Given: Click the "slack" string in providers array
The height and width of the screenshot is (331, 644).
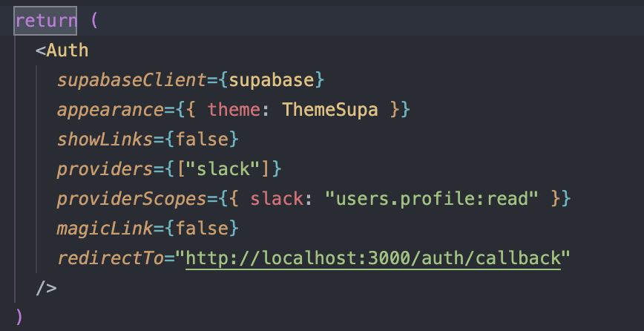Looking at the screenshot, I should 223,169.
